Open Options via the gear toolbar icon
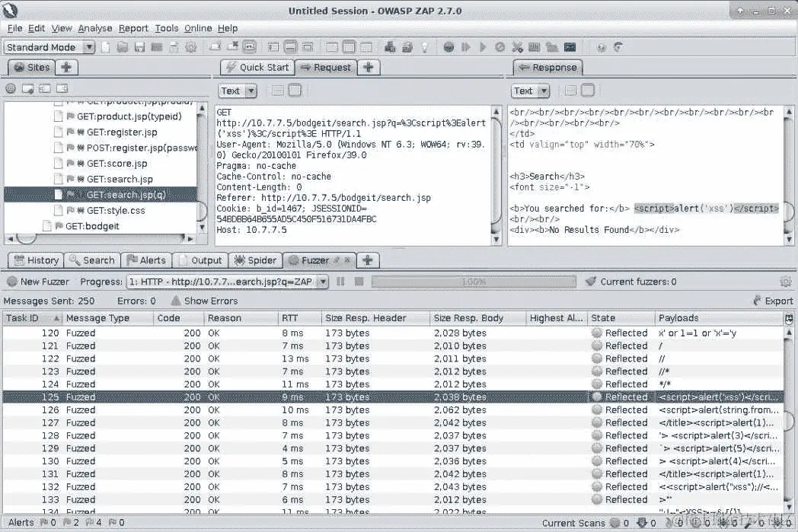 [191, 47]
